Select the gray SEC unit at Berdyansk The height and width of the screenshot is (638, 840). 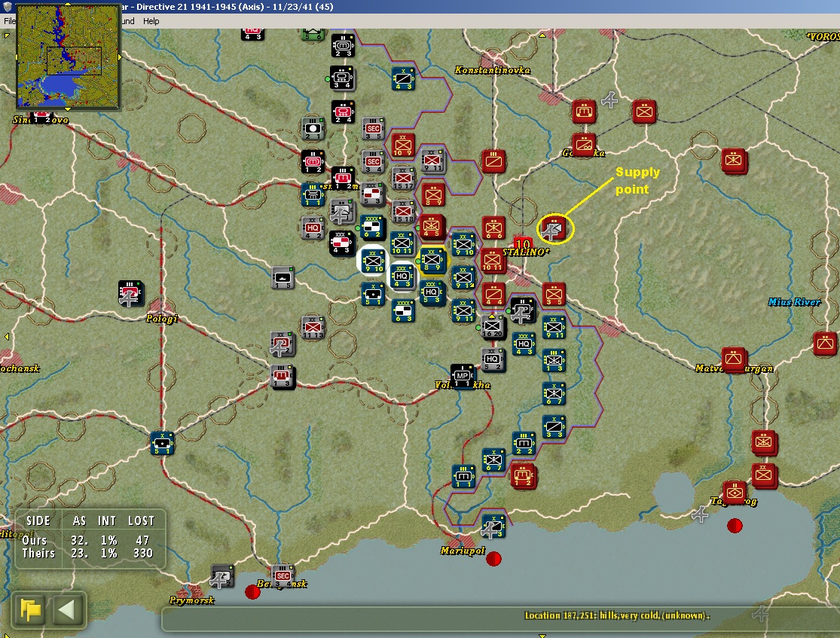click(x=283, y=576)
